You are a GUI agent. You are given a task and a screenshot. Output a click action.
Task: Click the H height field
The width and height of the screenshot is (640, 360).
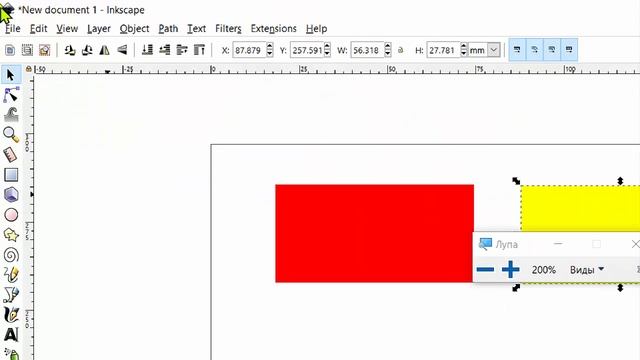pyautogui.click(x=443, y=50)
